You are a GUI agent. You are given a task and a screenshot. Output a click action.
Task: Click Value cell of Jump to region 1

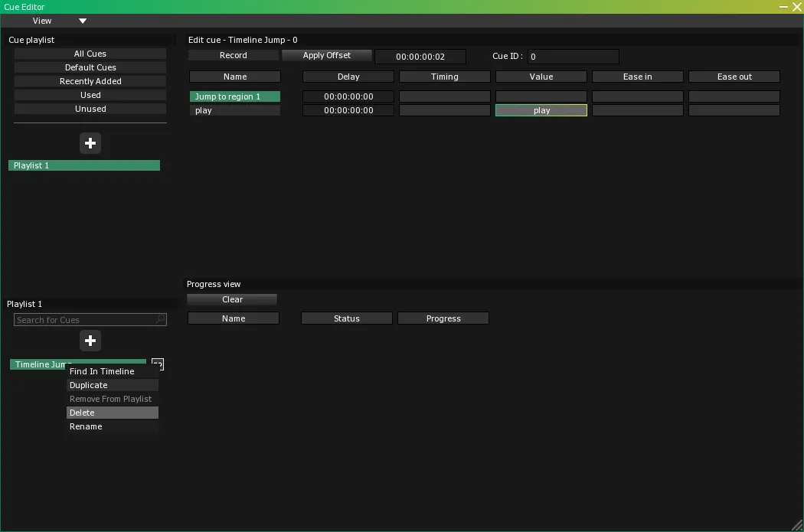point(541,96)
